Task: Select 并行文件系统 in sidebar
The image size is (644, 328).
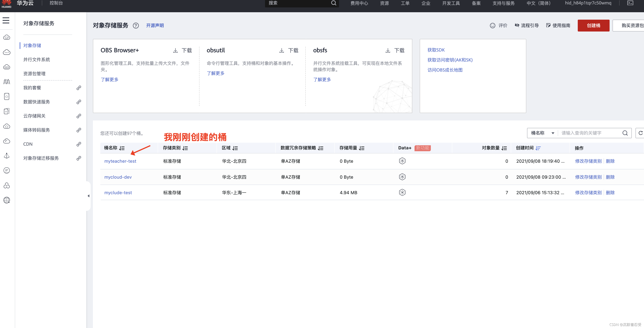Action: [36, 60]
